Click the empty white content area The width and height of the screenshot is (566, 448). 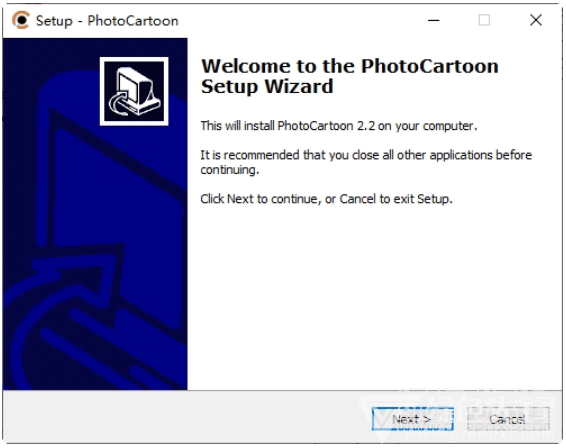point(374,296)
